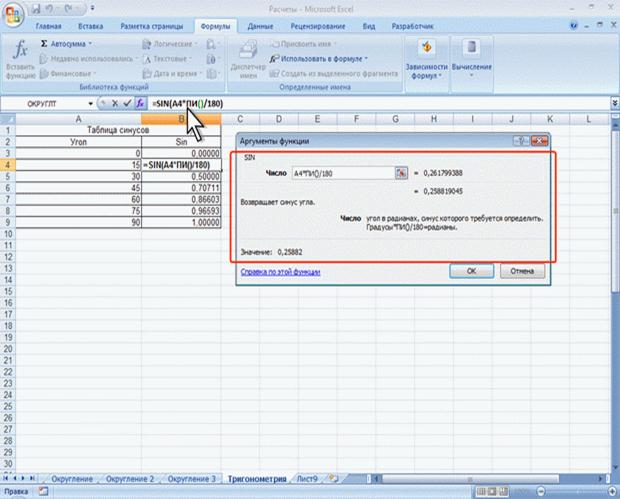620x499 pixels.
Task: Cancel formula entry with X icon
Action: tap(115, 103)
